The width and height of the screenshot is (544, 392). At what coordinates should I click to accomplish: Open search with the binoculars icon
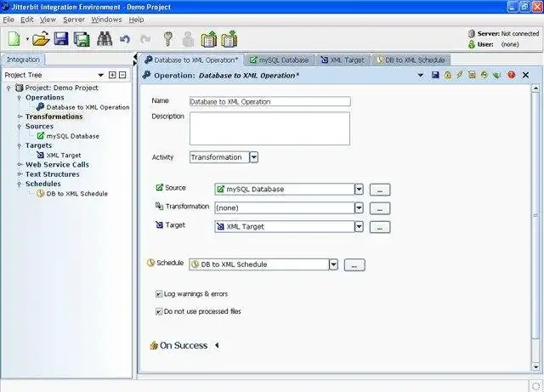click(104, 39)
